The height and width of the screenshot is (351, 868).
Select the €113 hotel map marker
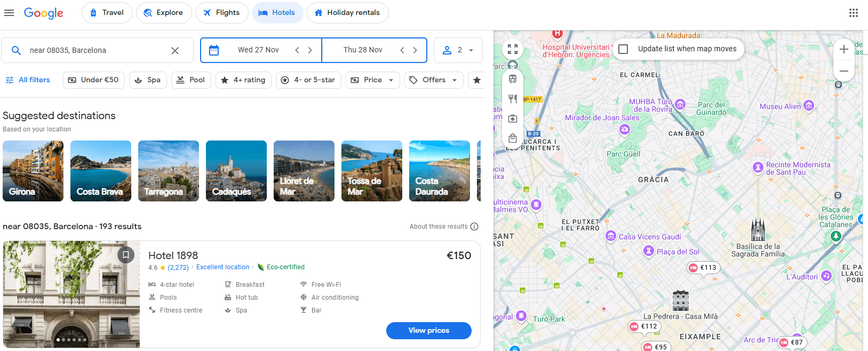pyautogui.click(x=703, y=268)
